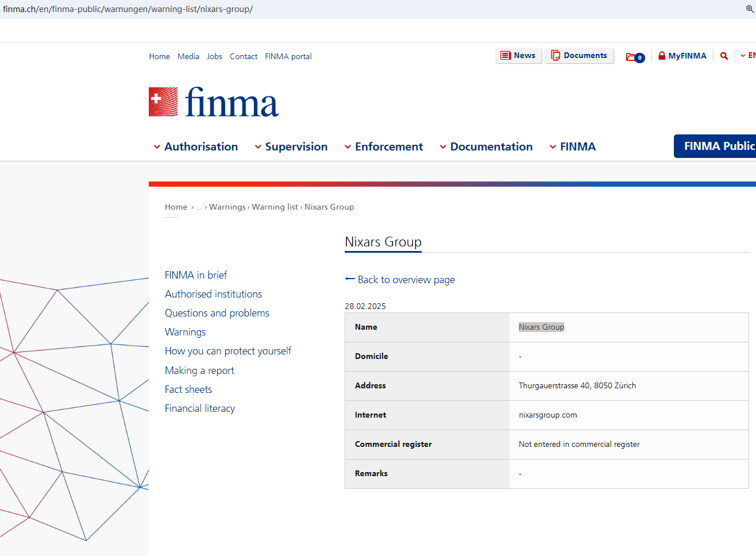Screen dimensions: 756x556
Task: Expand the Authorisation menu
Action: pos(195,146)
